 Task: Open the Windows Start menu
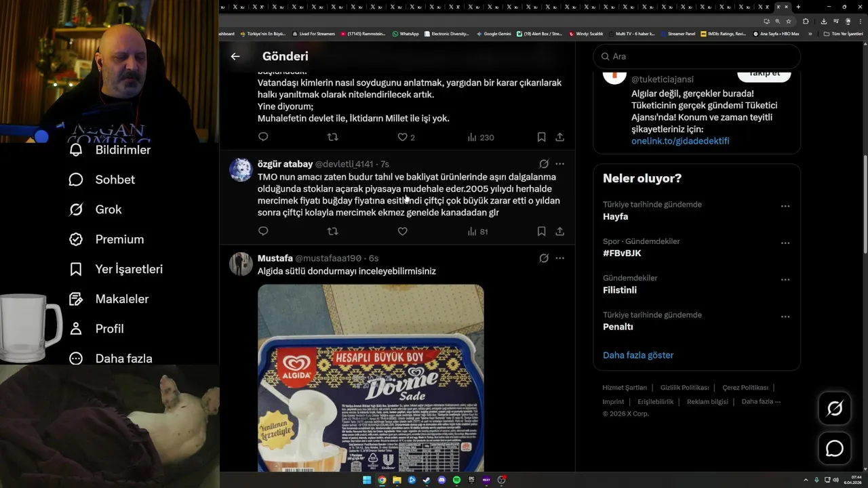(367, 480)
